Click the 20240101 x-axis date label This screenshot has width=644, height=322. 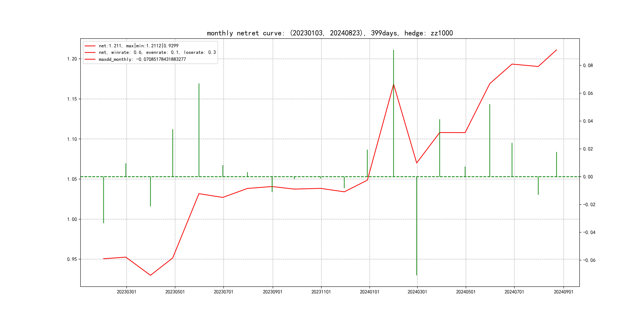tap(370, 292)
